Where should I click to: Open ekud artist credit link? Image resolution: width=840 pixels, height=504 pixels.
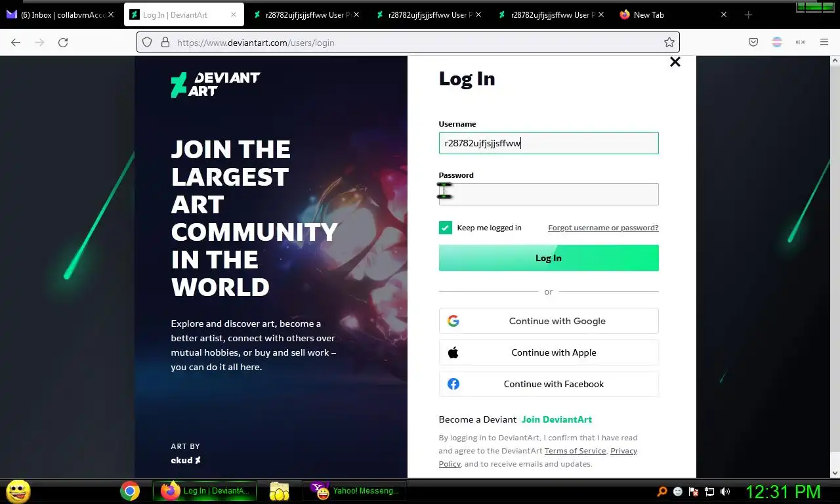click(186, 460)
